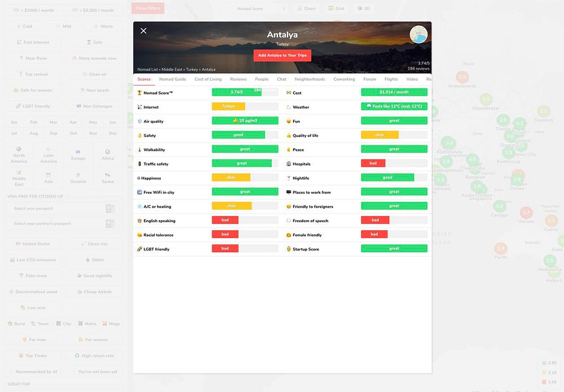Click the LGBT friendly rainbow icon
564x392 pixels.
tap(139, 249)
